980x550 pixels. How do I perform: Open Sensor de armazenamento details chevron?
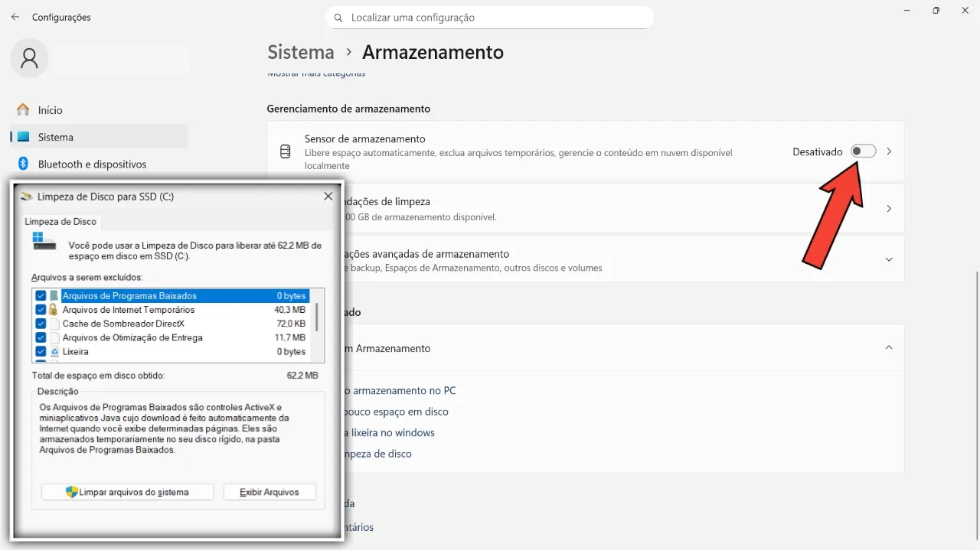pyautogui.click(x=888, y=151)
